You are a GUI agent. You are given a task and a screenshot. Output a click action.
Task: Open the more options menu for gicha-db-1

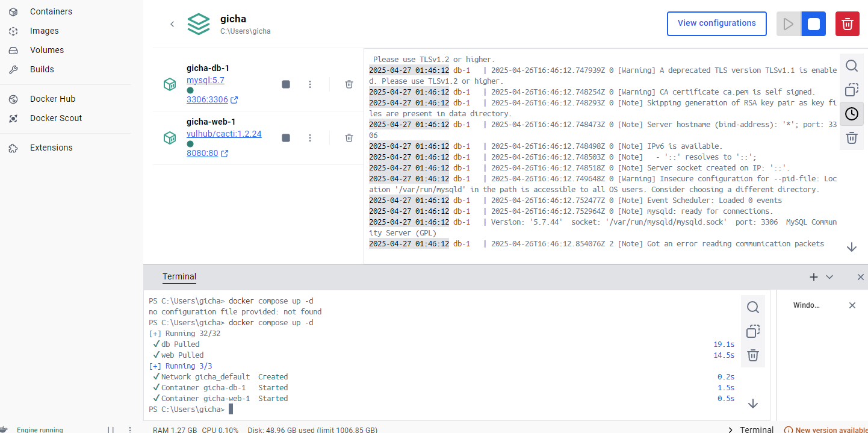click(310, 84)
